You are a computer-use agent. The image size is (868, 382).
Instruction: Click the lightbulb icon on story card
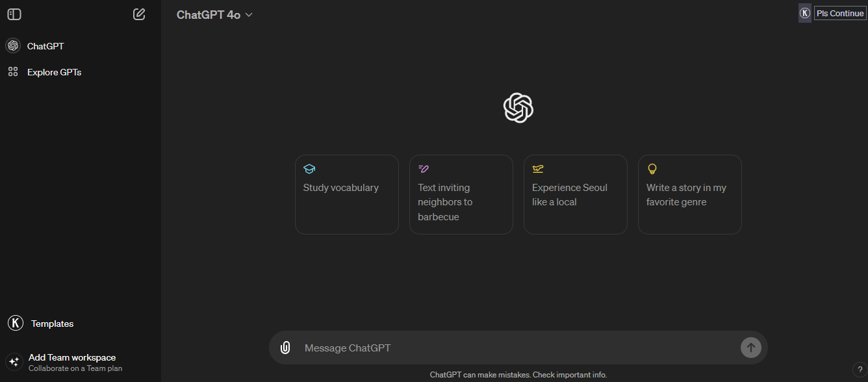click(652, 169)
